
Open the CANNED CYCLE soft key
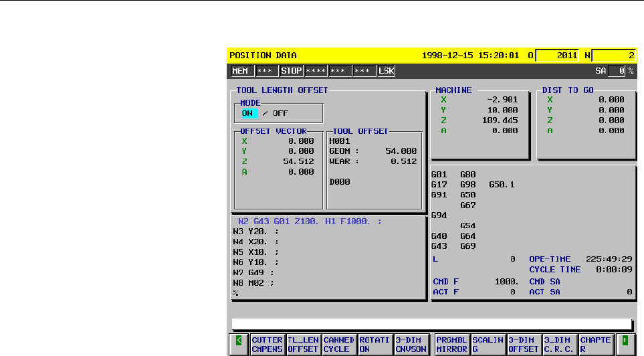click(339, 345)
